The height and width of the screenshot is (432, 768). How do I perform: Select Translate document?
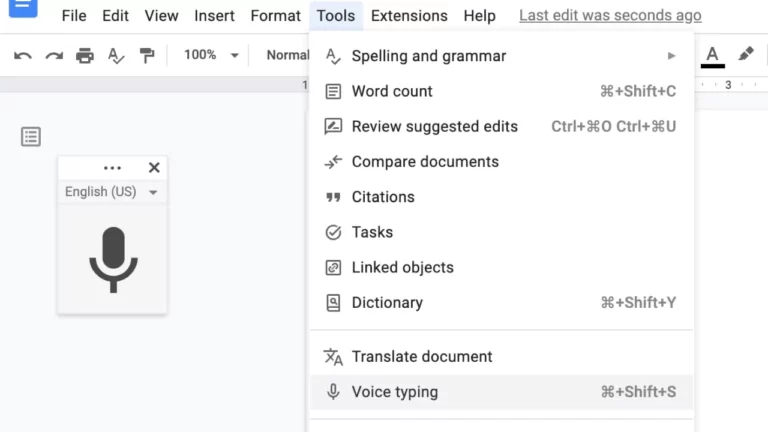point(502,357)
